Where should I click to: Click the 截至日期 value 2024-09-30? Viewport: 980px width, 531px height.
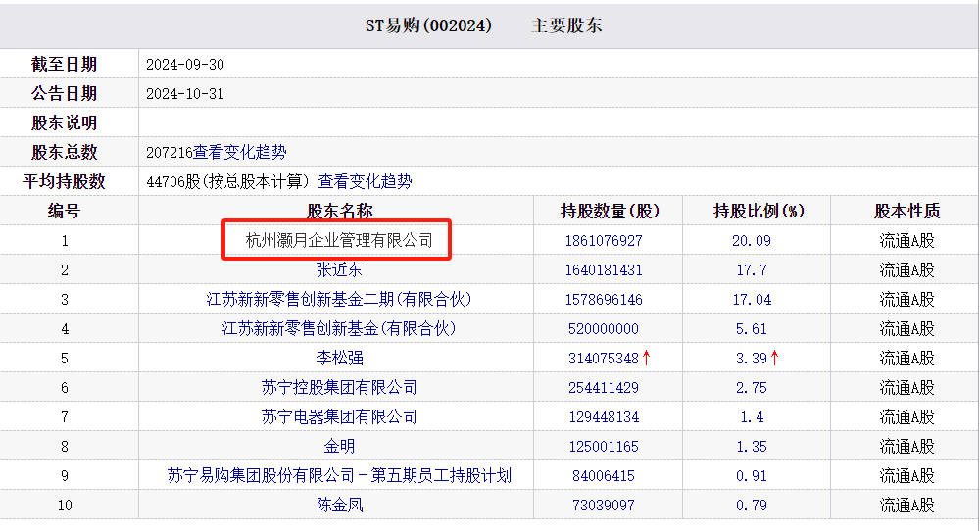point(185,65)
